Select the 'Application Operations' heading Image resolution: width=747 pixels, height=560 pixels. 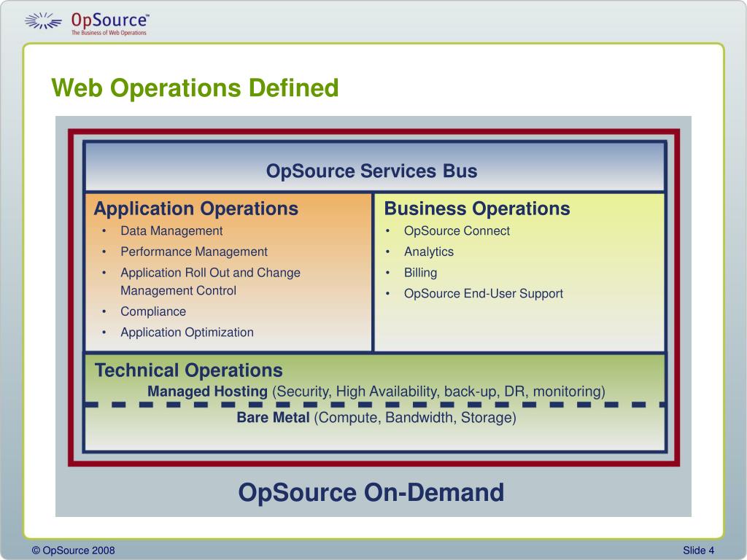pos(196,209)
